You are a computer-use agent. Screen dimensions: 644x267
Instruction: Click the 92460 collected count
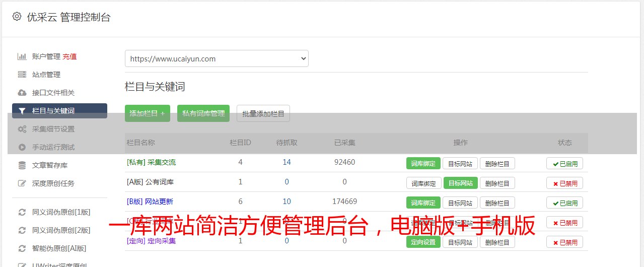pos(344,162)
